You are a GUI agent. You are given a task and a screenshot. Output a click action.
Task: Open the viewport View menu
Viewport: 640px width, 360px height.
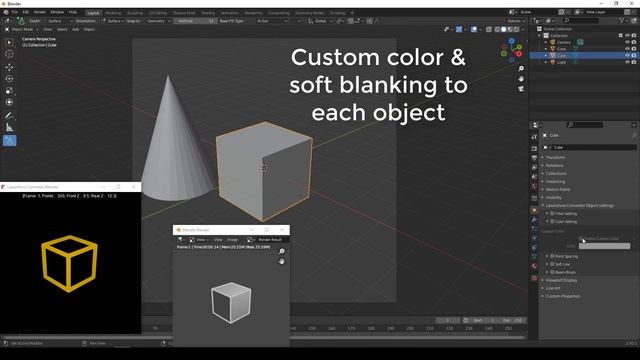(x=48, y=29)
